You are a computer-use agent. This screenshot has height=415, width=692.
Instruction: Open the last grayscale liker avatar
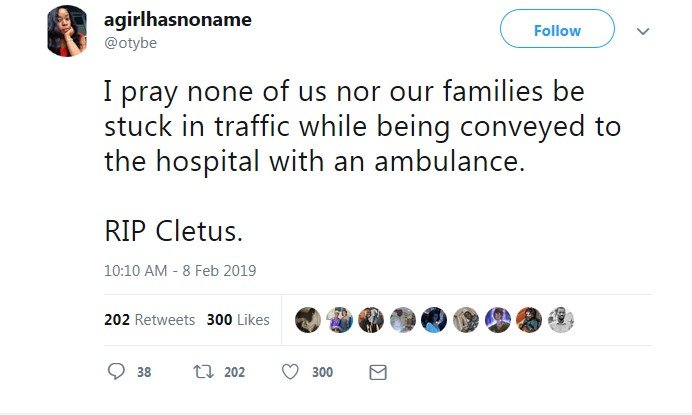pos(560,320)
